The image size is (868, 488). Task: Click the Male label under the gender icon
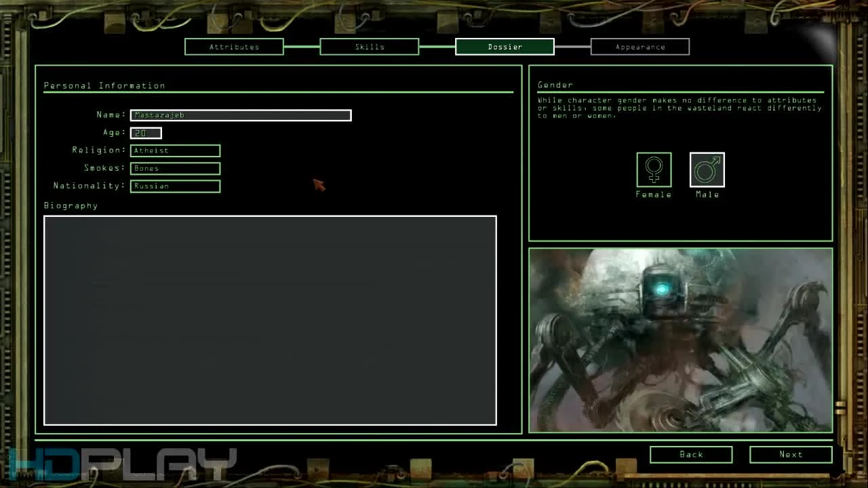(x=707, y=195)
